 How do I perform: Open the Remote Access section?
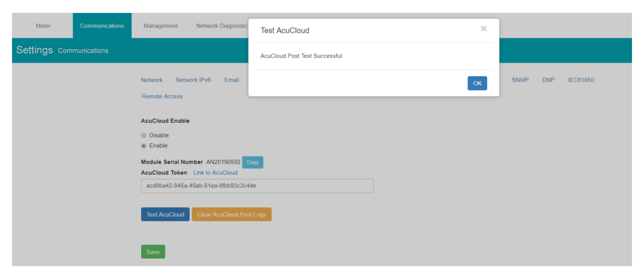pos(162,96)
